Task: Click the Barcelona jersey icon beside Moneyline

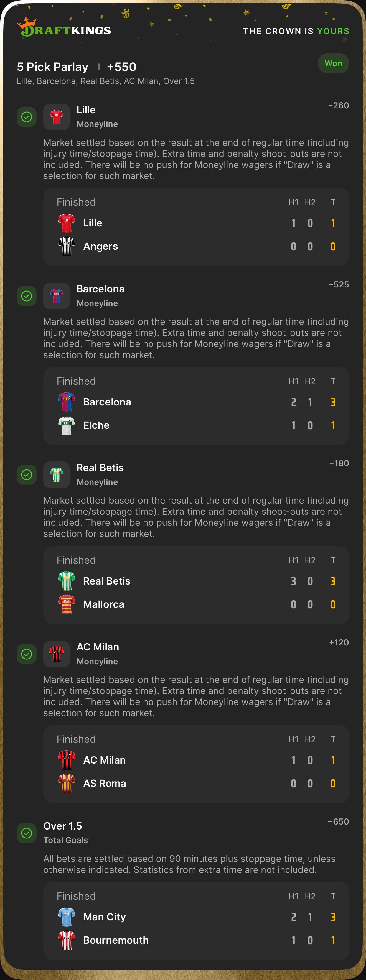Action: click(56, 296)
